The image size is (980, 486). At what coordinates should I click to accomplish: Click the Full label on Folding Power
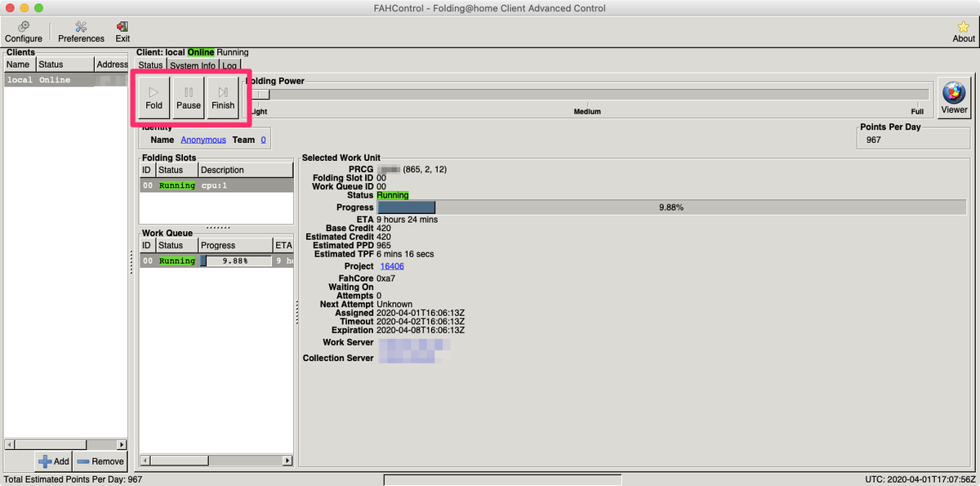click(917, 111)
